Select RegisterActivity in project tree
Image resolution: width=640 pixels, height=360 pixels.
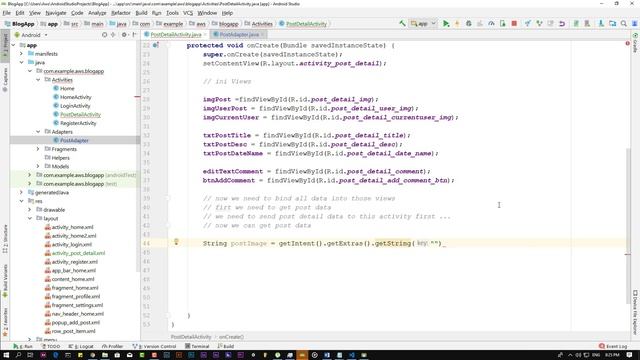point(78,123)
